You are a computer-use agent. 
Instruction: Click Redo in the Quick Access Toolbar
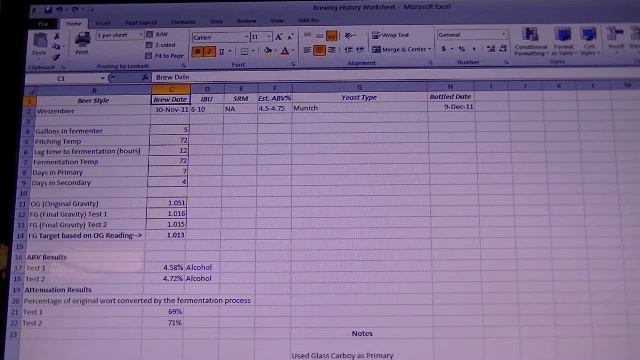pyautogui.click(x=76, y=10)
